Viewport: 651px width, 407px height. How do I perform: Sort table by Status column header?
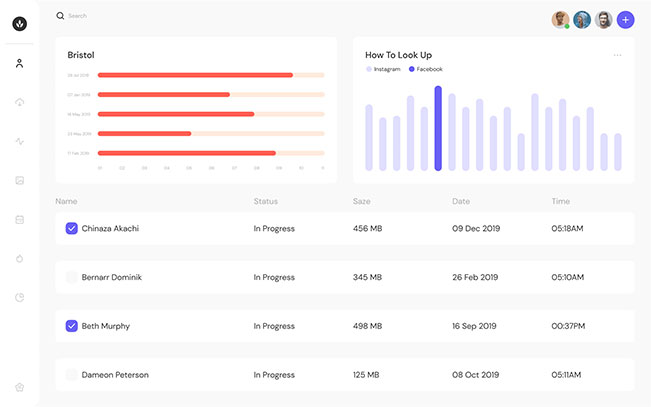click(265, 201)
